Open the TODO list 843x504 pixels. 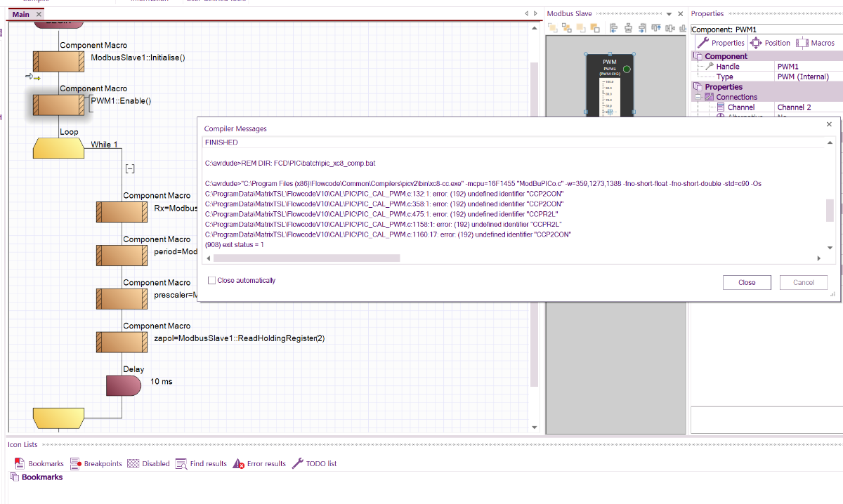[314, 463]
